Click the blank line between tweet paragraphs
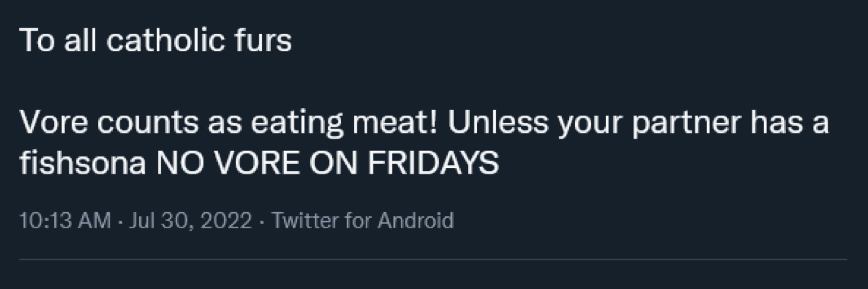 (433, 81)
